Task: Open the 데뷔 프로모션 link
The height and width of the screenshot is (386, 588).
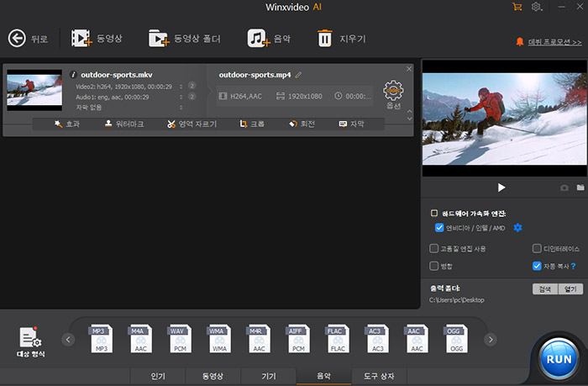Action: click(x=555, y=42)
